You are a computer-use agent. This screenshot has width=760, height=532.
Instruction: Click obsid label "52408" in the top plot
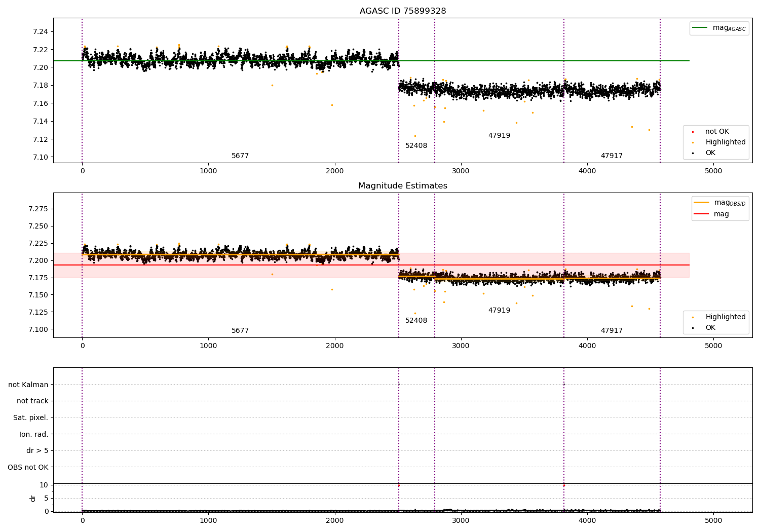click(416, 146)
